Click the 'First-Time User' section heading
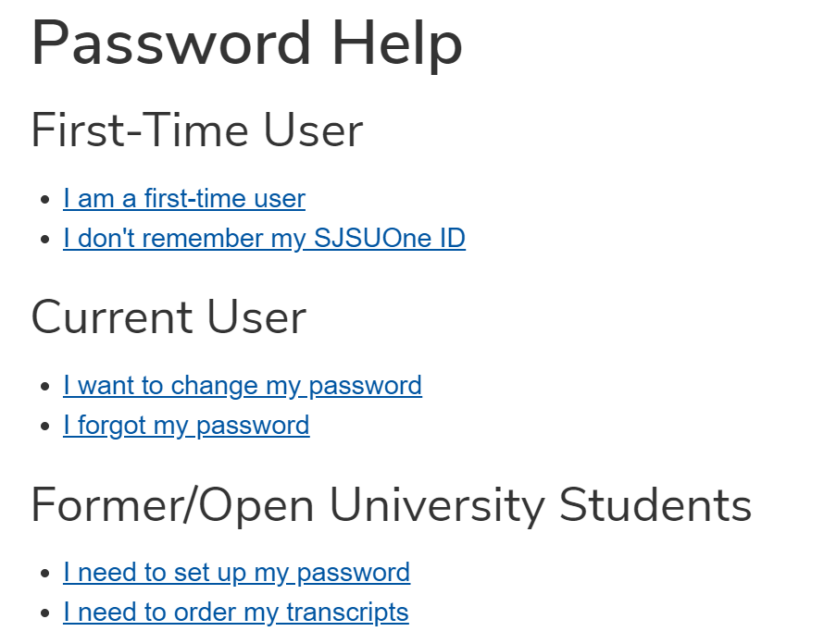The image size is (824, 644). pyautogui.click(x=195, y=130)
